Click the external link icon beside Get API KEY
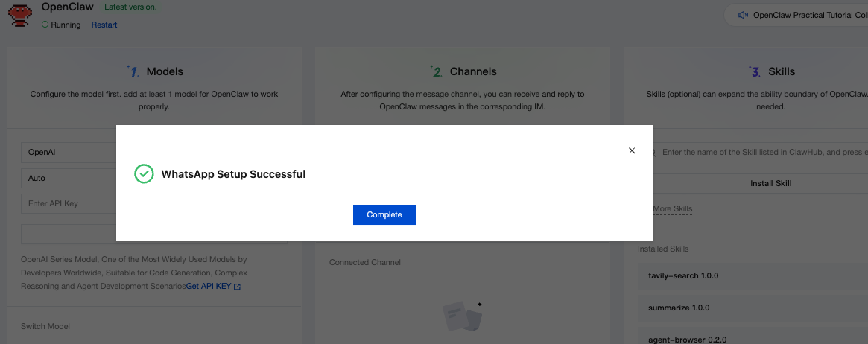Viewport: 868px width, 344px height. click(237, 286)
